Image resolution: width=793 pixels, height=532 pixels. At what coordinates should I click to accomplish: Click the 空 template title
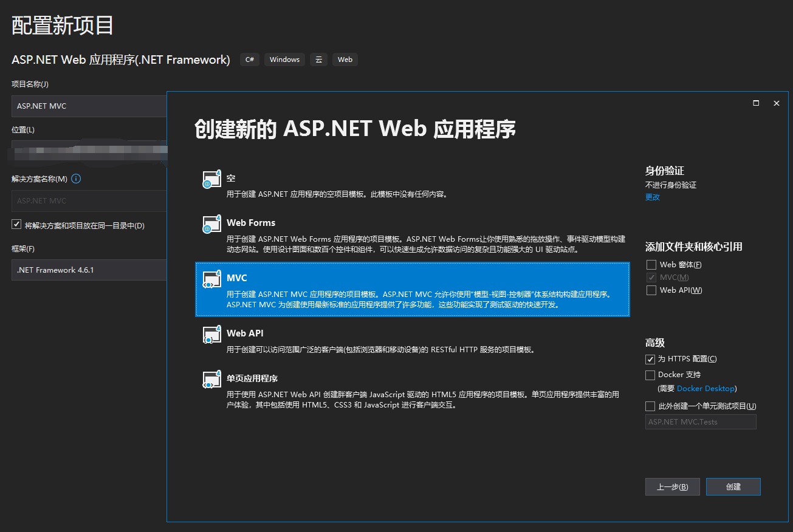tap(231, 179)
